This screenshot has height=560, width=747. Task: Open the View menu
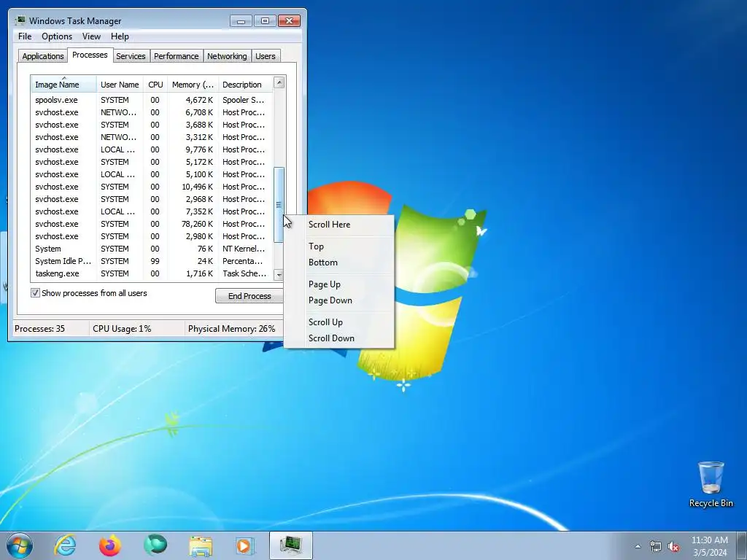click(91, 36)
